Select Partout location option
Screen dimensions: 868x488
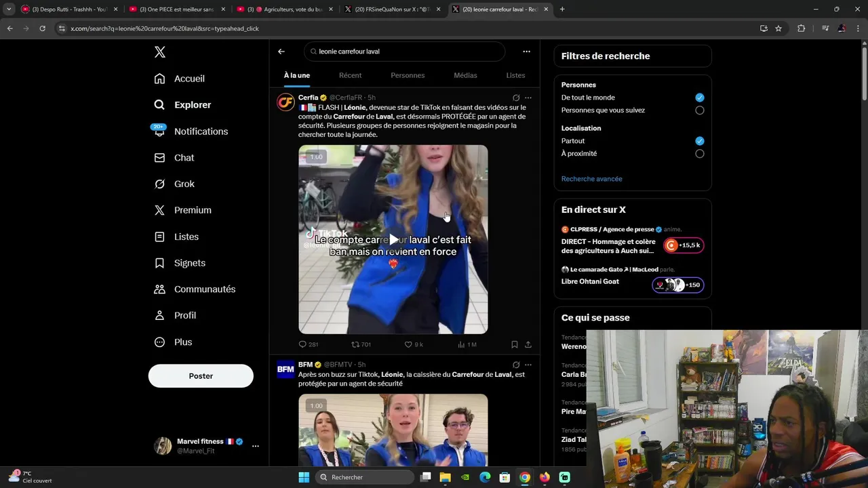(700, 141)
